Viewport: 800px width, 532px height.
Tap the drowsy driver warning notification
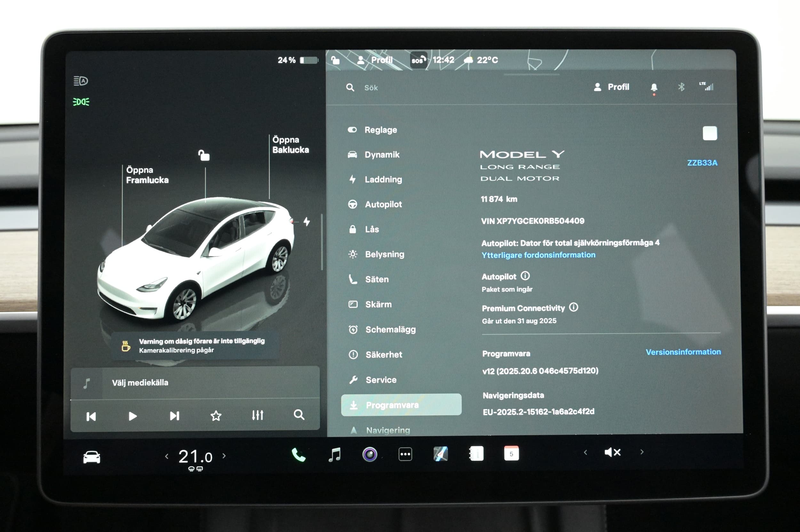196,345
